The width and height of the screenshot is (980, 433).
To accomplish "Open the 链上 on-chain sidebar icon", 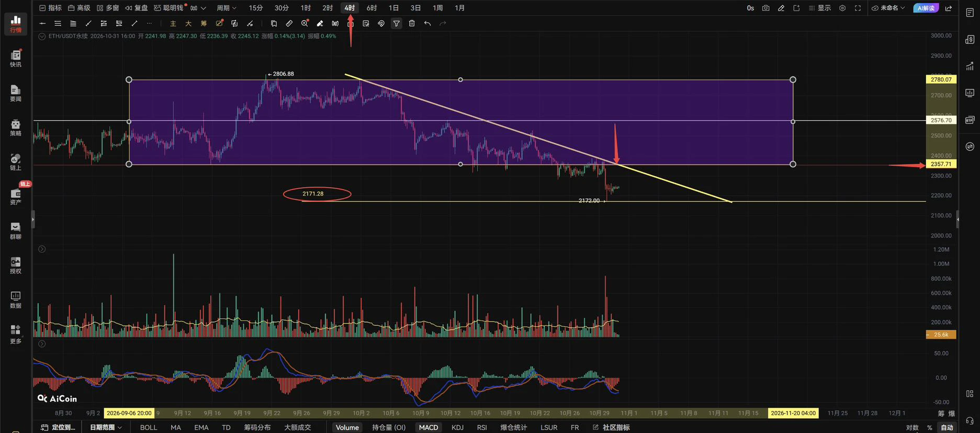I will point(16,162).
